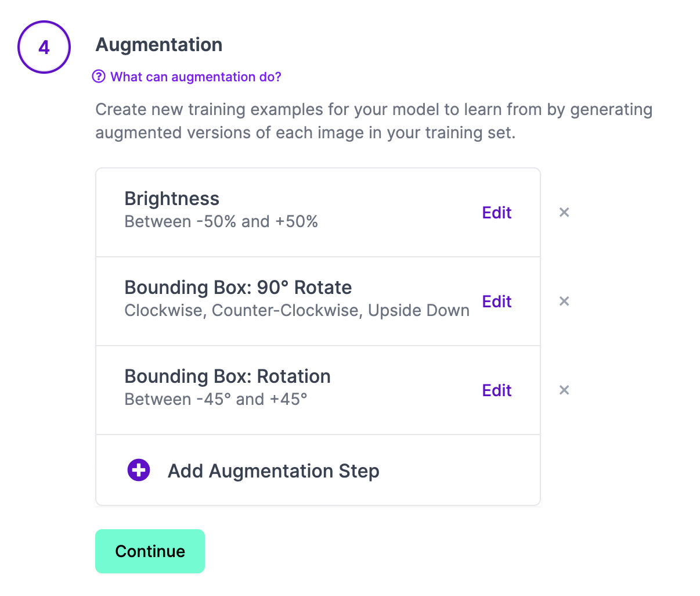Click the Augmentation section heading
The width and height of the screenshot is (700, 596).
[x=159, y=45]
